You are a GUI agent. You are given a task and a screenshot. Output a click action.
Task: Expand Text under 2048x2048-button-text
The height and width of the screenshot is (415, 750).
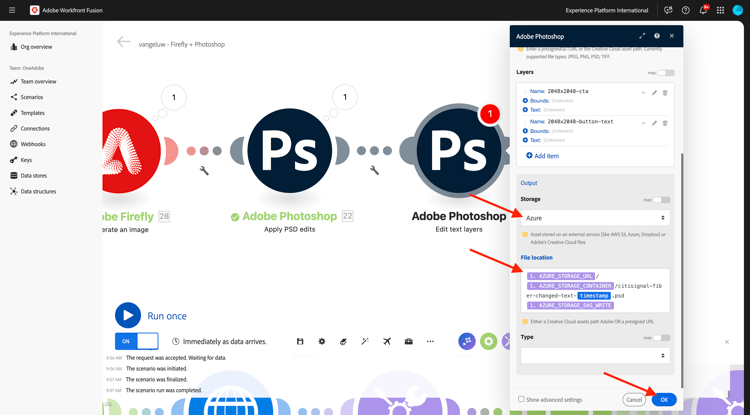(526, 140)
